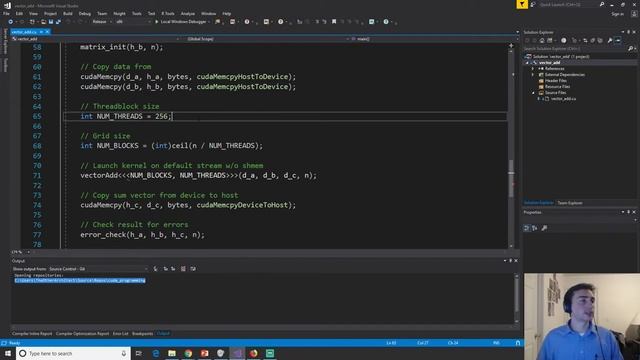Image resolution: width=640 pixels, height=360 pixels.
Task: Open x86 platform dropdown
Action: tap(133, 22)
